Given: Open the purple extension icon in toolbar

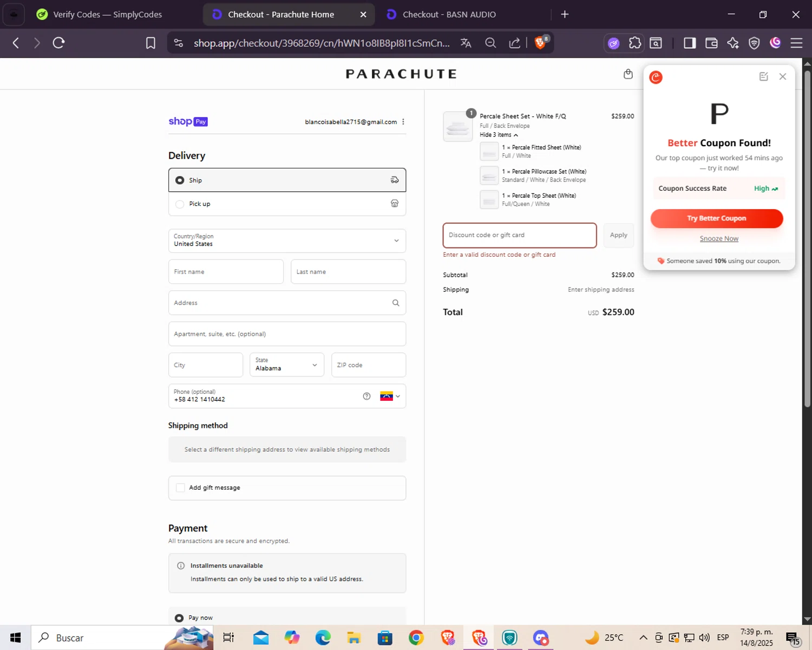Looking at the screenshot, I should pos(613,43).
